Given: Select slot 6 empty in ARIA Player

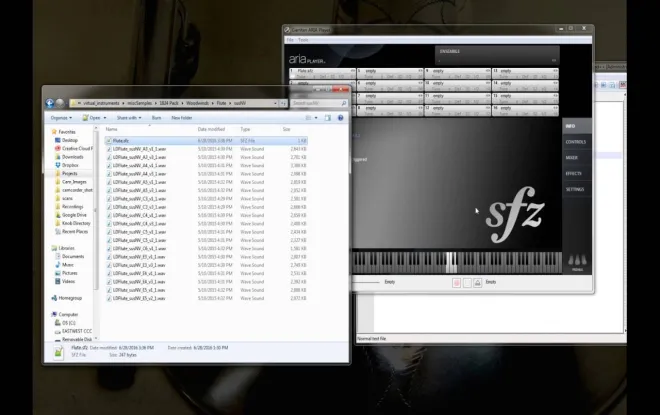Looking at the screenshot, I should pyautogui.click(x=390, y=83).
